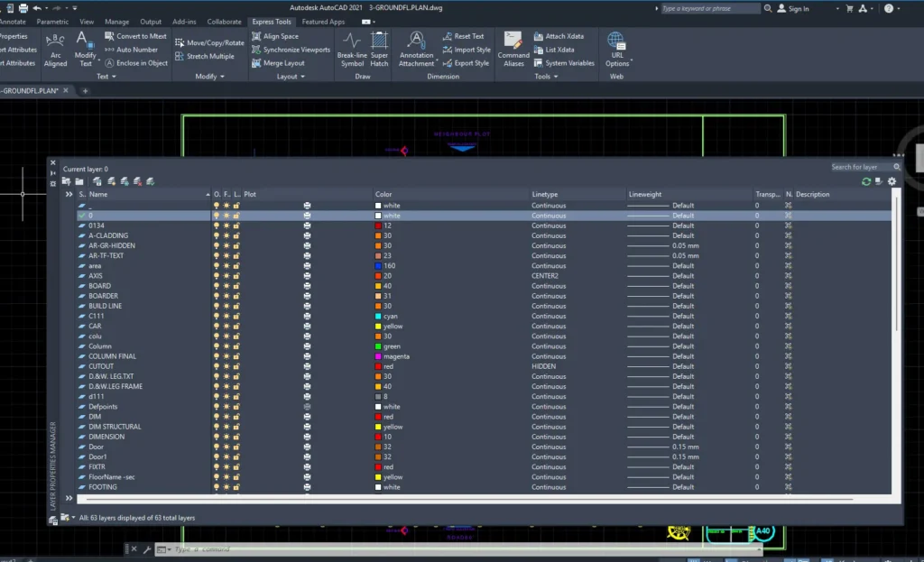924x562 pixels.
Task: Refresh the layer list
Action: click(x=865, y=181)
